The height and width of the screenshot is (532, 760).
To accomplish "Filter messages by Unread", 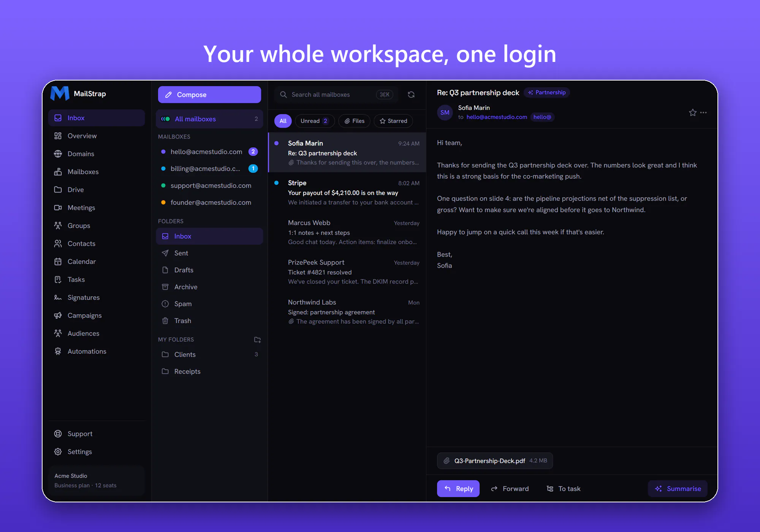I will click(315, 121).
